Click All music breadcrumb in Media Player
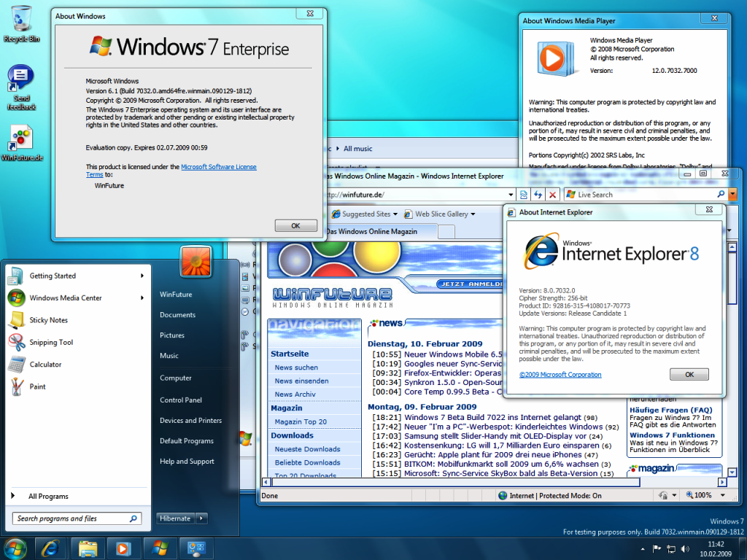 [357, 149]
